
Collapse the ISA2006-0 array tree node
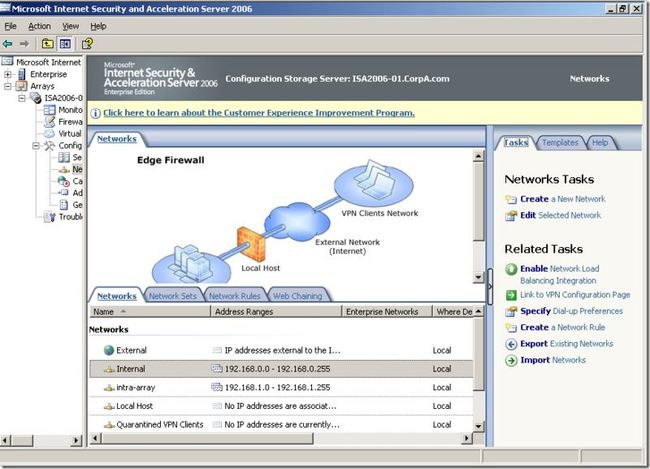pos(22,98)
